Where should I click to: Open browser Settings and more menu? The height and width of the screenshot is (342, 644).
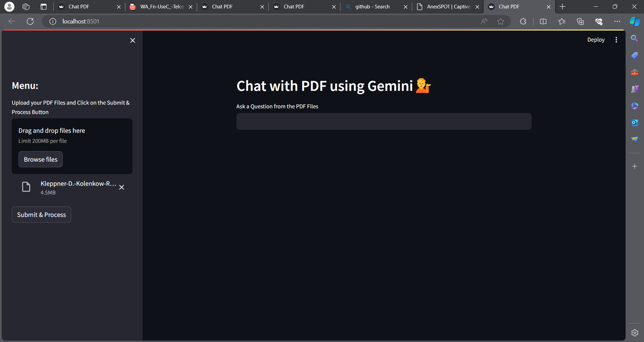[618, 21]
